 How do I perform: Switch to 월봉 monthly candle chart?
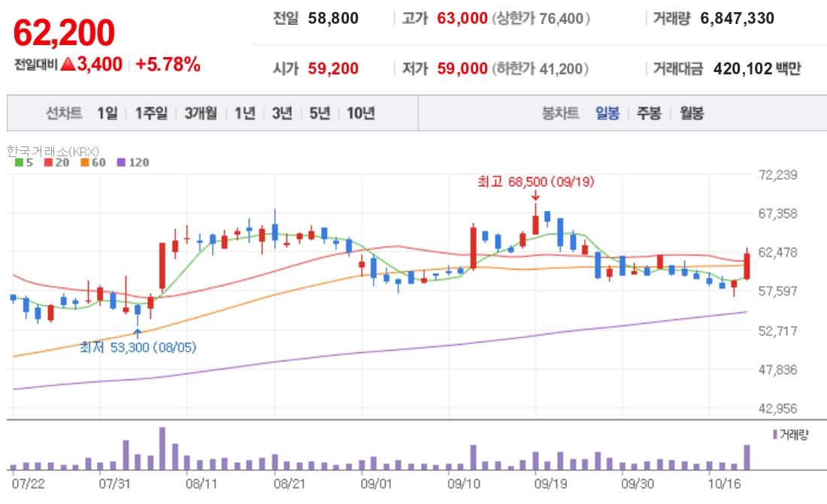click(692, 113)
